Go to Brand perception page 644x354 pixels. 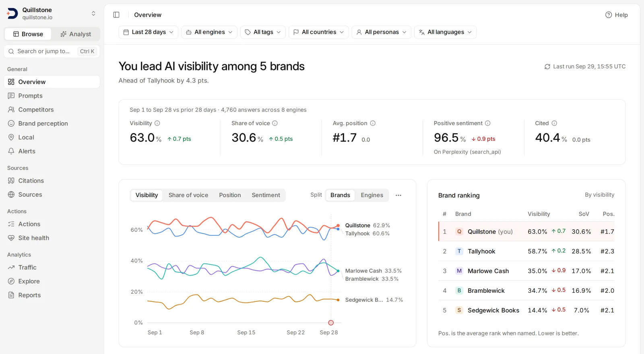point(52,123)
